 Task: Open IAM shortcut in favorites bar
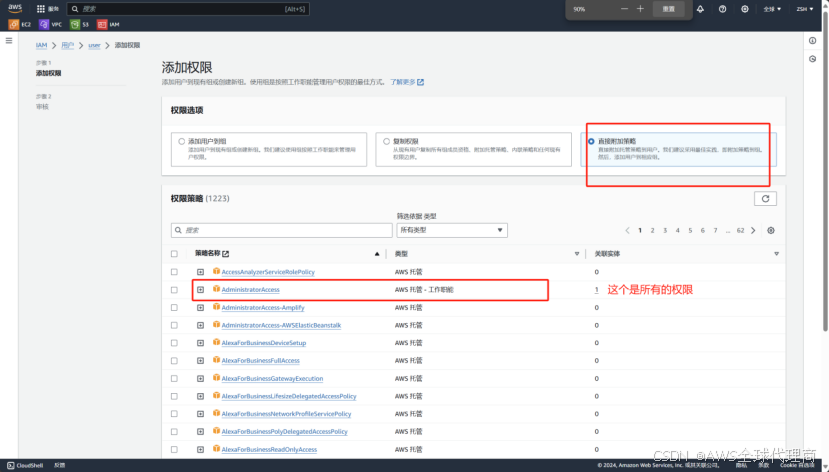(108, 24)
